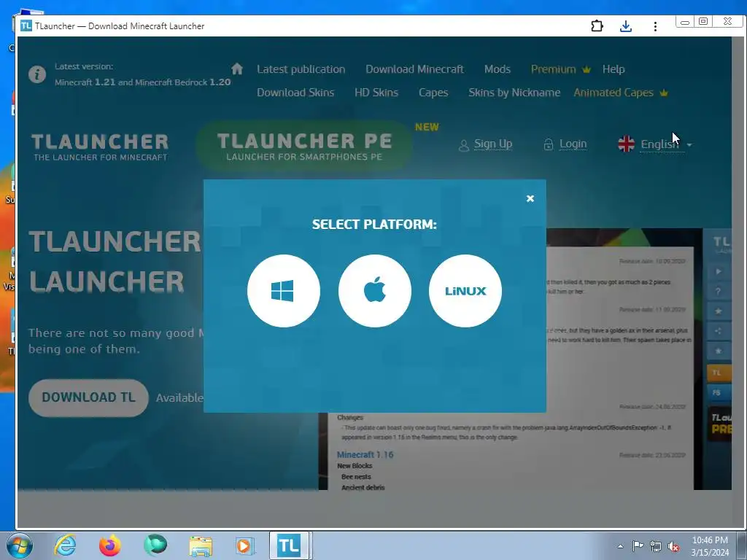Click the Sign Up link
747x560 pixels.
[493, 144]
